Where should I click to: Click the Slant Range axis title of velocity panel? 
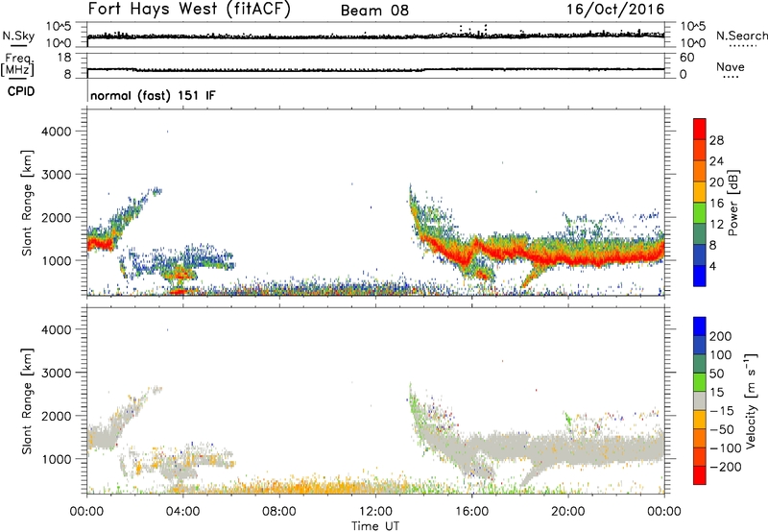[x=27, y=401]
